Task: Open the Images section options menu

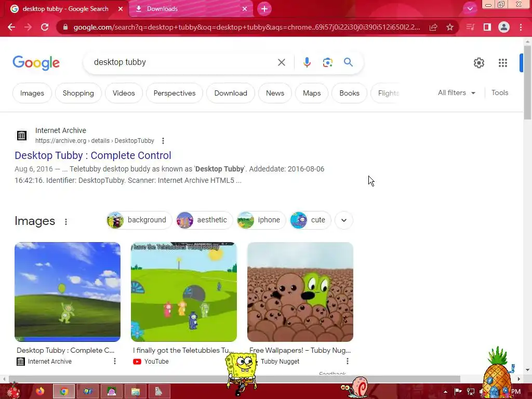Action: [x=66, y=222]
